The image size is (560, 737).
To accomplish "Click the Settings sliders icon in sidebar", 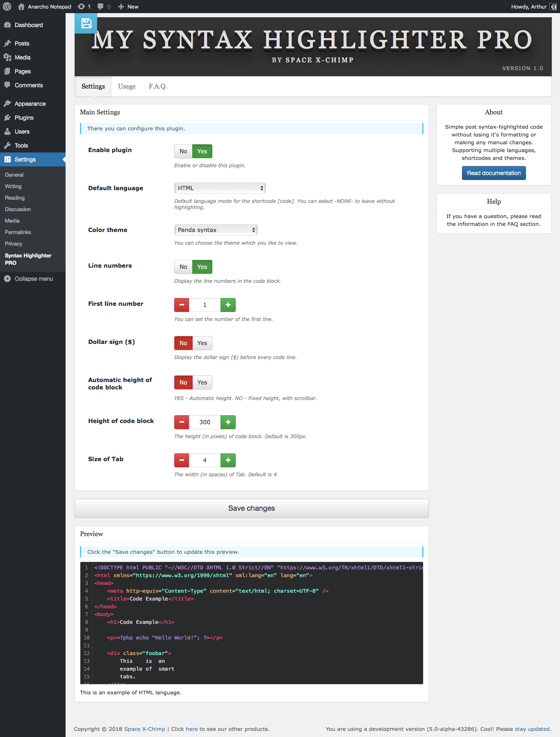I will coord(7,159).
